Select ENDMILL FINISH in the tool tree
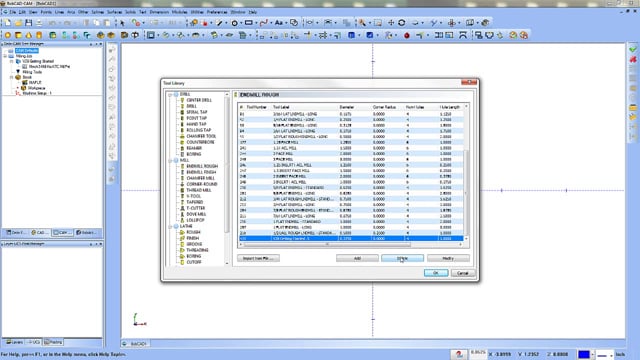This screenshot has height=360, width=640. pos(201,172)
